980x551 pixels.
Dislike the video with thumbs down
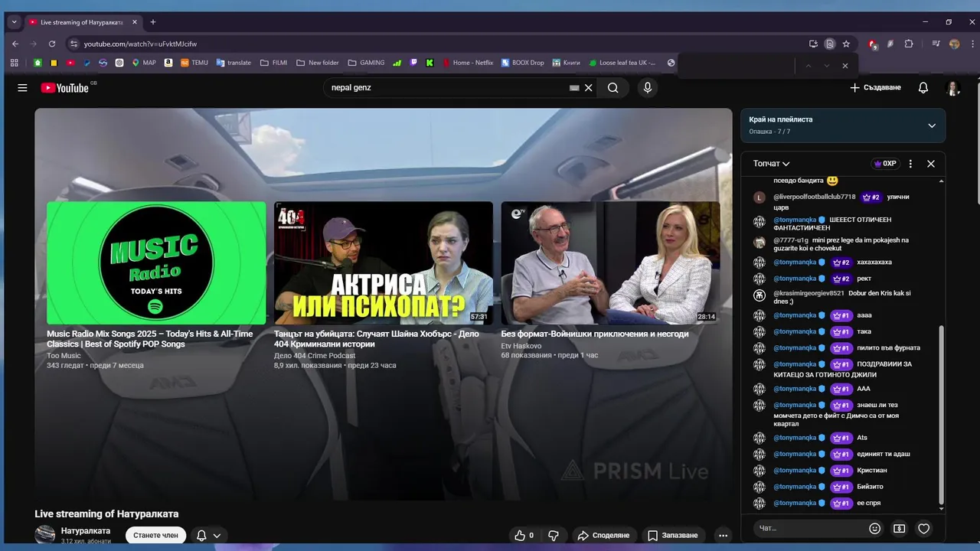(x=554, y=536)
